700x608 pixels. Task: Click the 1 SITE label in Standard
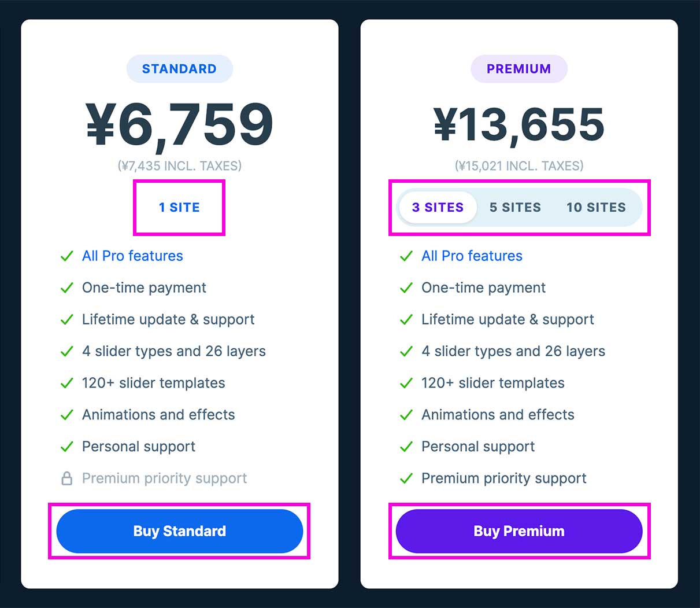point(179,207)
